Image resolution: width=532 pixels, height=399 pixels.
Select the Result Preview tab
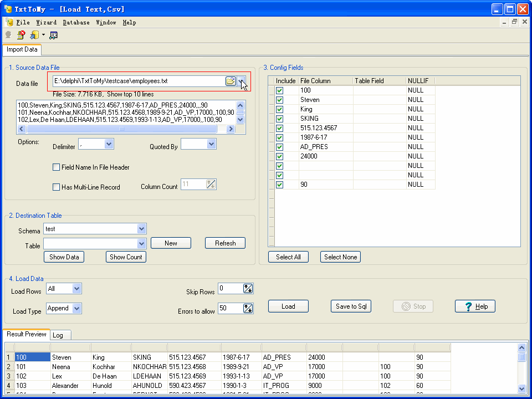pyautogui.click(x=27, y=334)
